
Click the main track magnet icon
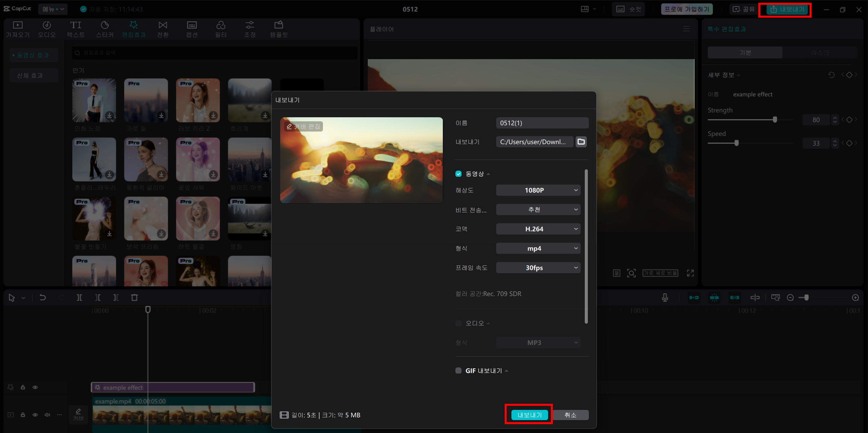[694, 298]
